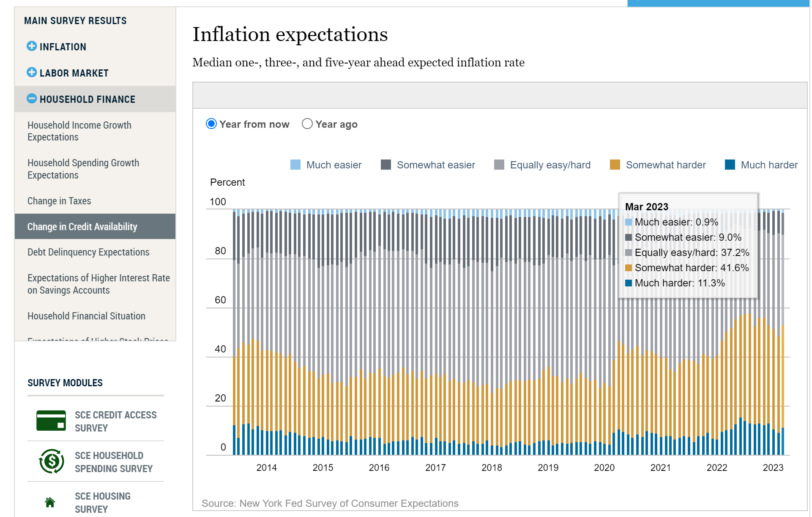Click the Somewhat harder legend square
The image size is (812, 517).
pyautogui.click(x=615, y=165)
